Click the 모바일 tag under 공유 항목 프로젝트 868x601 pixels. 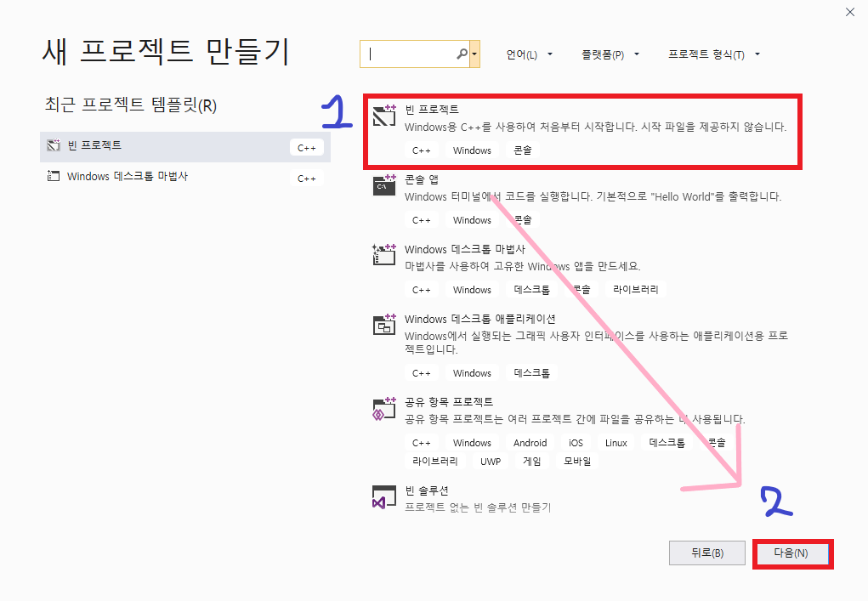click(x=577, y=462)
